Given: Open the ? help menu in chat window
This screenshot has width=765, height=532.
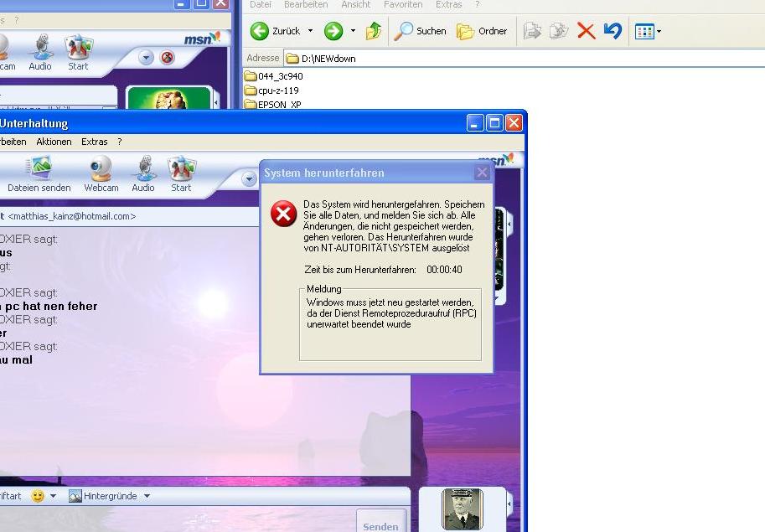Looking at the screenshot, I should [120, 142].
